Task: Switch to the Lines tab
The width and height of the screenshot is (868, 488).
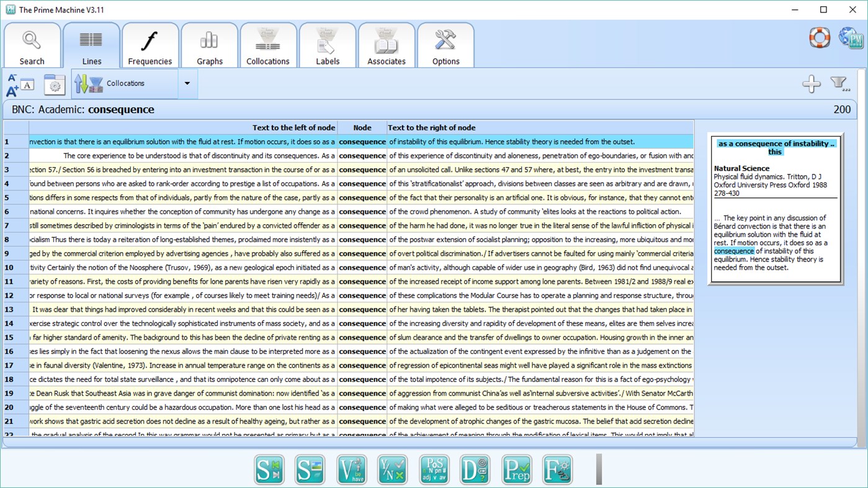Action: (x=91, y=45)
